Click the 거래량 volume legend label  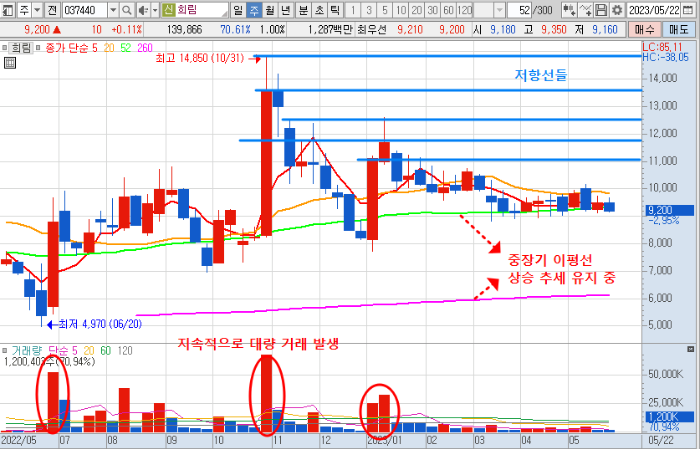(x=27, y=351)
